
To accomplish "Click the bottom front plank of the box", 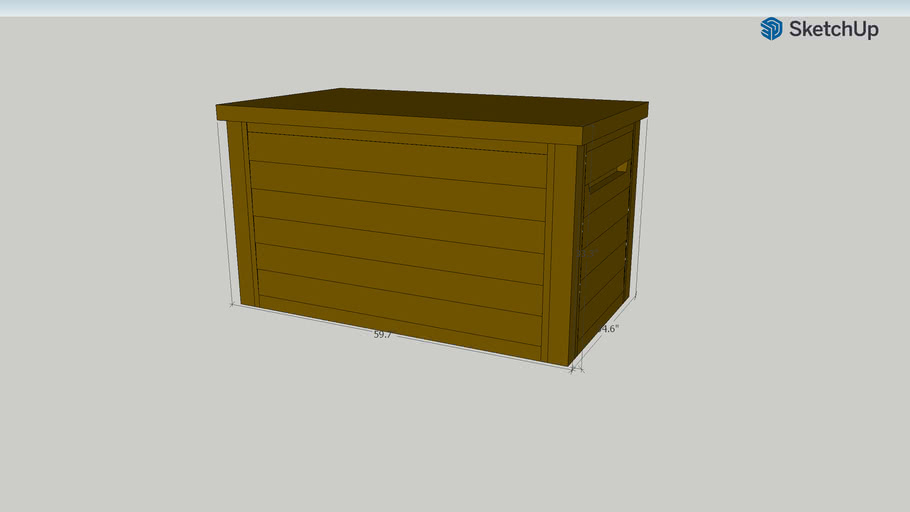I will pos(398,318).
